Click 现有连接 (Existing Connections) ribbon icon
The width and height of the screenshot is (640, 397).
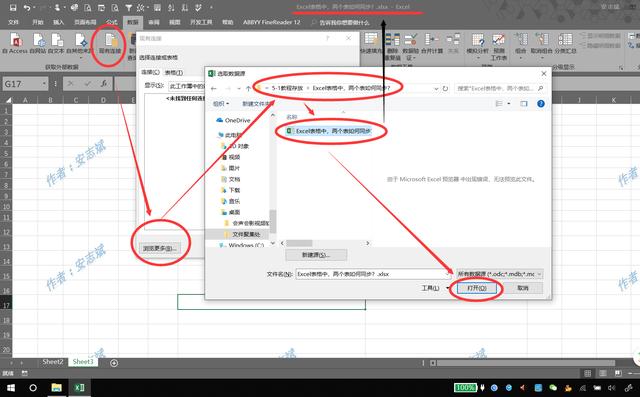click(x=109, y=43)
